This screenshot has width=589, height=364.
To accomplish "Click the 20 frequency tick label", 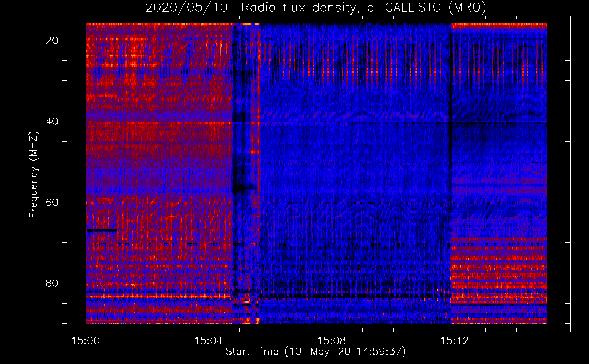I will click(x=52, y=40).
